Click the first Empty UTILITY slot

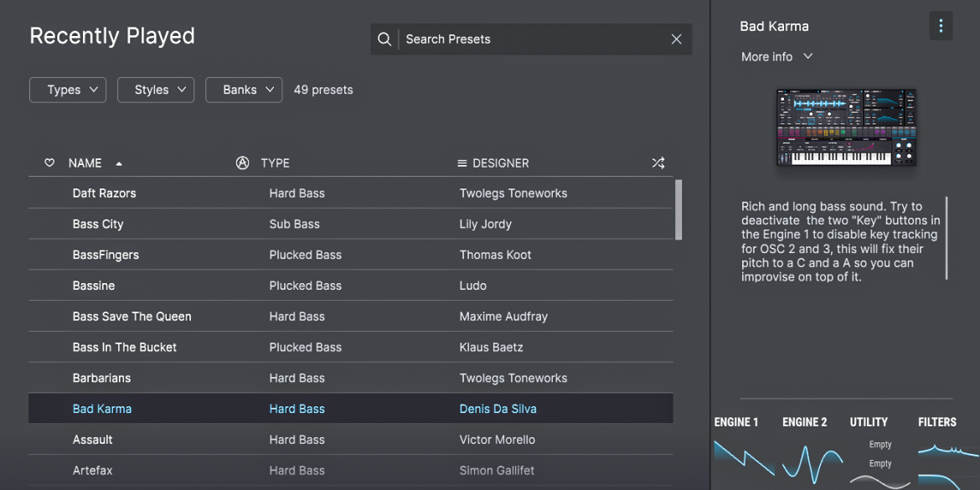(x=880, y=445)
